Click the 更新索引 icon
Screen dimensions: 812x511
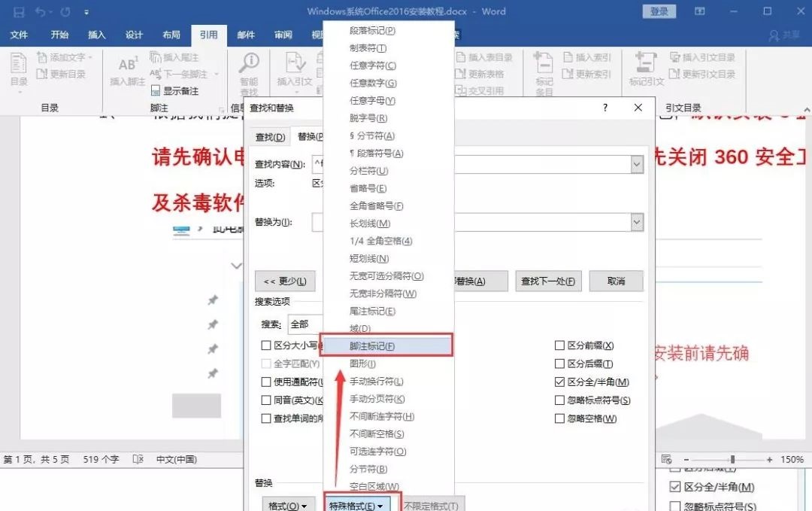click(568, 74)
